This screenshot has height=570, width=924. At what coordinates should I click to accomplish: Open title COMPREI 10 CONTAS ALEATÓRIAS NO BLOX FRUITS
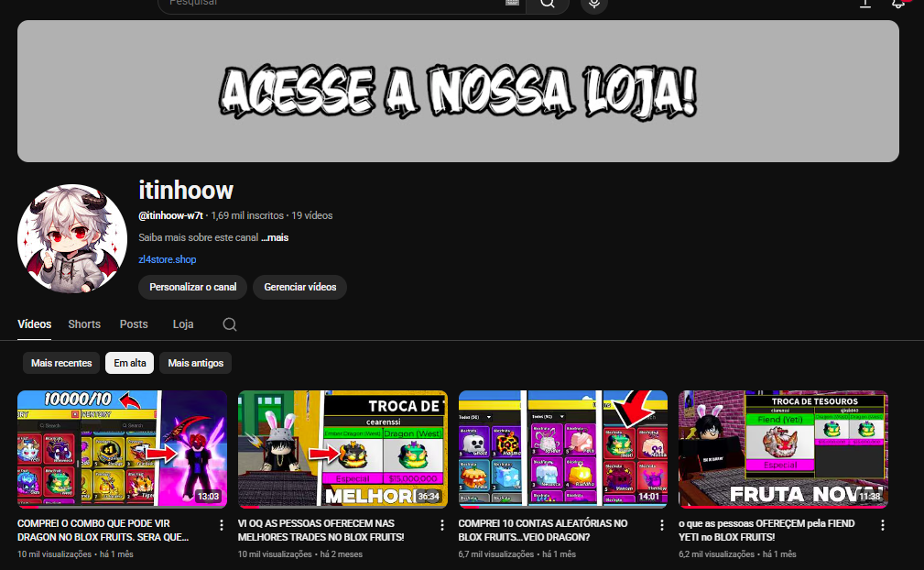(x=543, y=531)
